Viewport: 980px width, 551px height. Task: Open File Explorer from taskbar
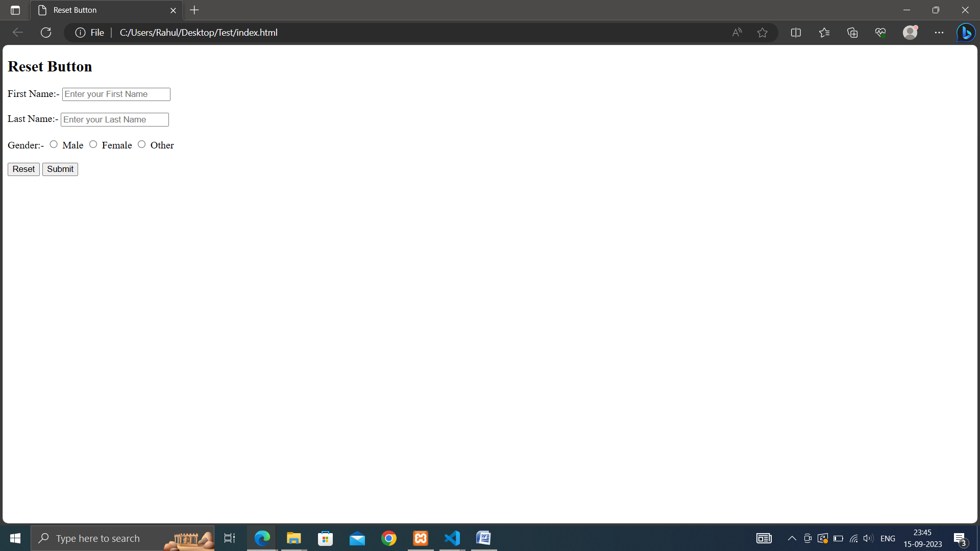(x=293, y=538)
